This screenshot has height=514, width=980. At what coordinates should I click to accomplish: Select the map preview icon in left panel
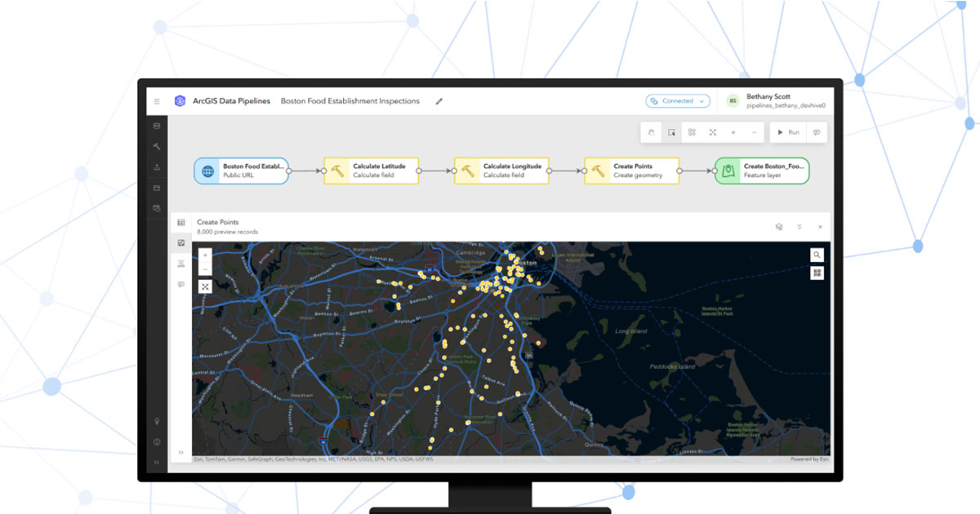(x=181, y=242)
